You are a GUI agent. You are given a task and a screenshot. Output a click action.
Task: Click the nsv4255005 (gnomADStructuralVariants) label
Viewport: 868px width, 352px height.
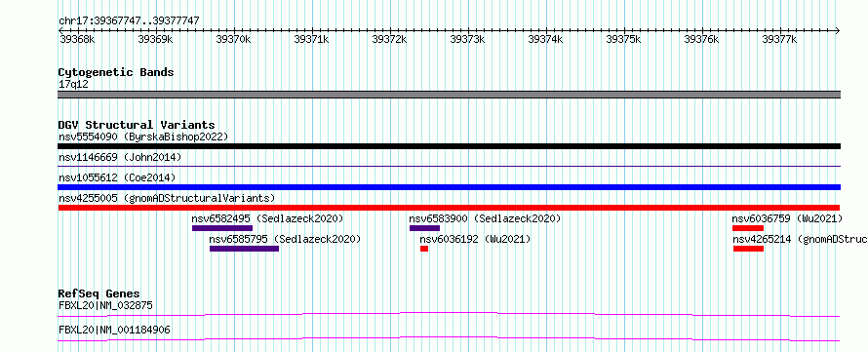click(x=167, y=198)
